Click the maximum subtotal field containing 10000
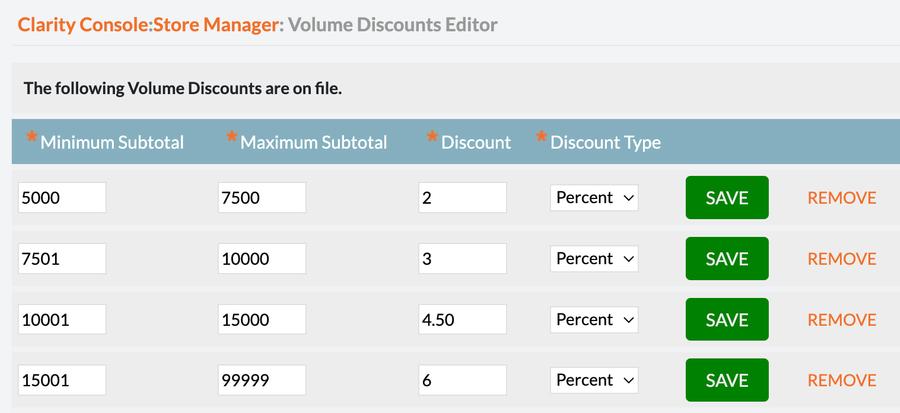This screenshot has height=413, width=900. (x=262, y=259)
